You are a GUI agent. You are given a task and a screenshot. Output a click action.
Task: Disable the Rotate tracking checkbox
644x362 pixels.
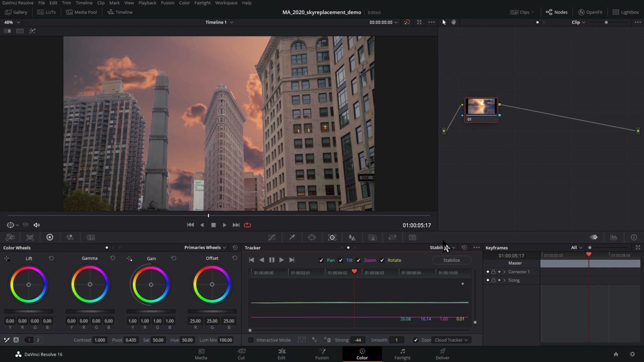click(x=382, y=260)
